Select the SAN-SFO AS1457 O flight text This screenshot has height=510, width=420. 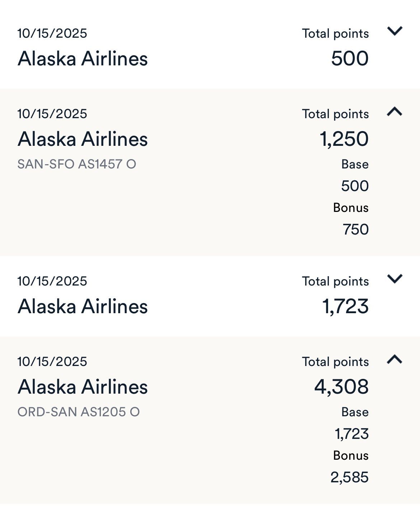click(x=77, y=164)
